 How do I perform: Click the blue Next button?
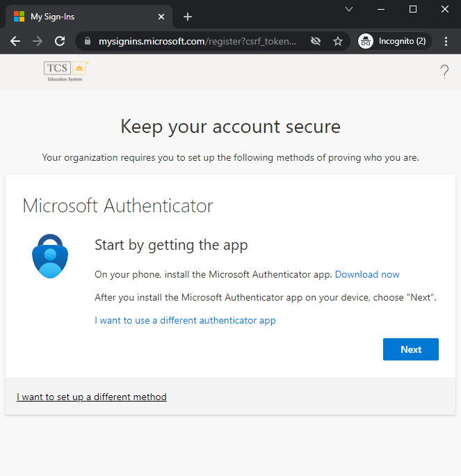(x=411, y=349)
